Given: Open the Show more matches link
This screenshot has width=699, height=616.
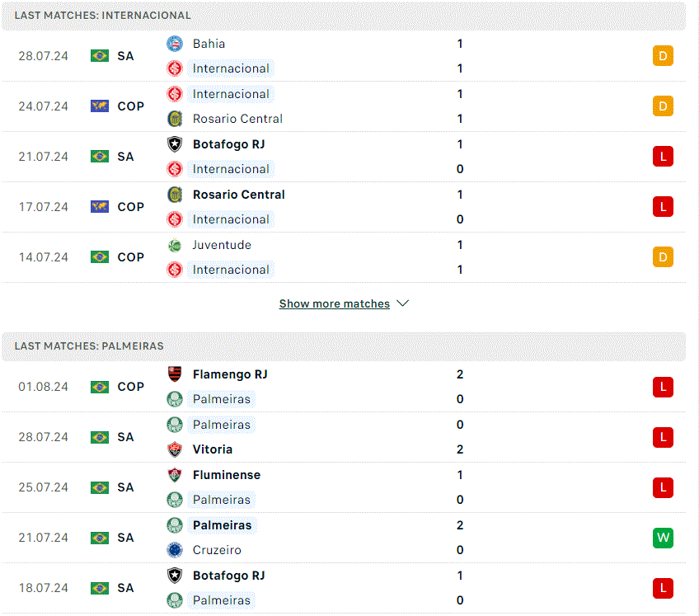Looking at the screenshot, I should pyautogui.click(x=335, y=303).
